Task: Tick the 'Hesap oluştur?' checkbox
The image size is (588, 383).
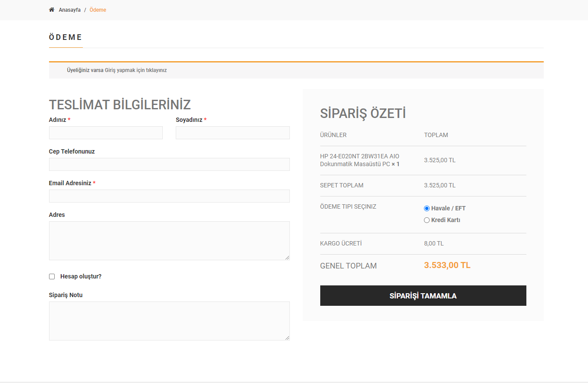Action: pos(52,276)
